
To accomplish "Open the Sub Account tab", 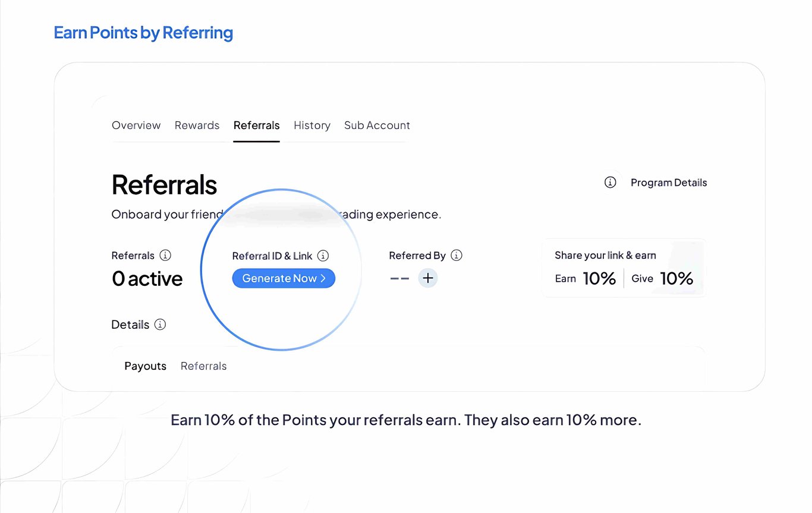I will tap(377, 125).
